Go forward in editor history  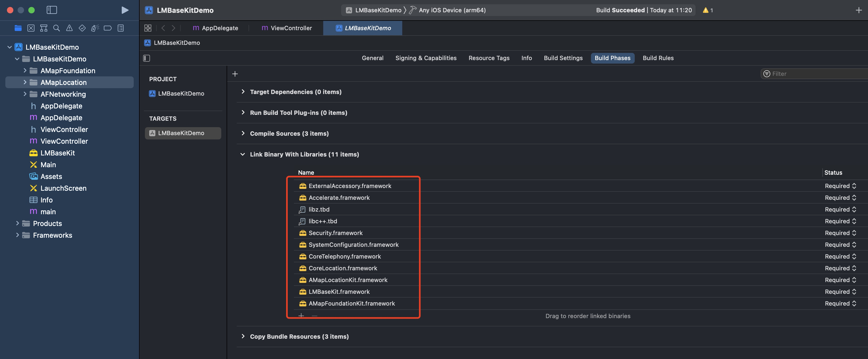(173, 28)
